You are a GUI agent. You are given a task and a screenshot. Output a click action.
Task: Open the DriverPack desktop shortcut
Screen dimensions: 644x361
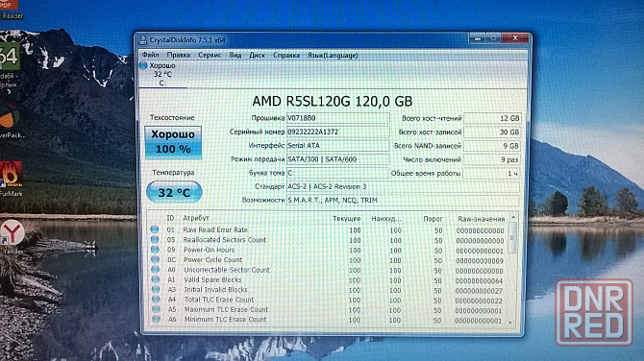click(x=12, y=121)
